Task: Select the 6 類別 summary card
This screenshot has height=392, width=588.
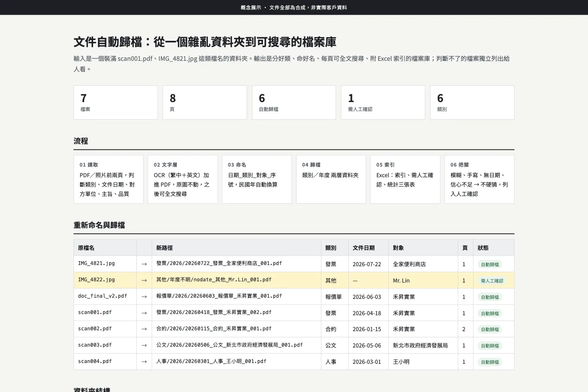Action: click(x=472, y=102)
